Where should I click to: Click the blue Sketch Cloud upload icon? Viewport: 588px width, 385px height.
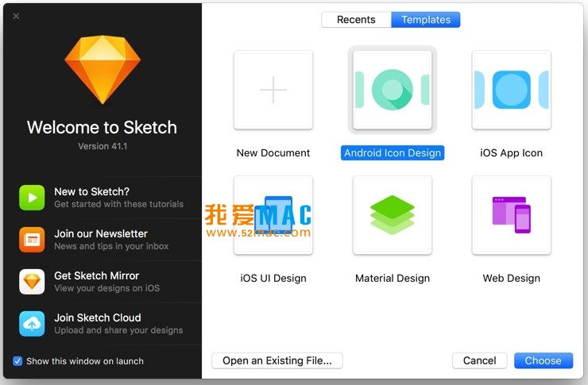(32, 324)
